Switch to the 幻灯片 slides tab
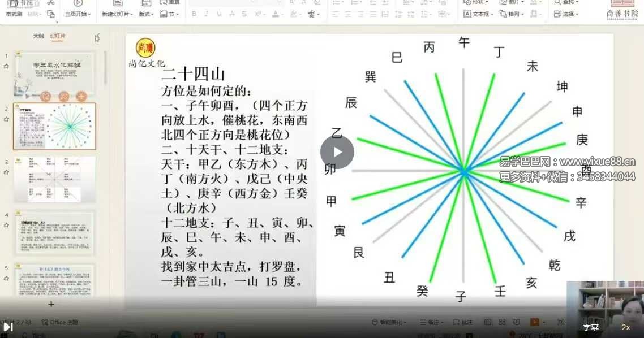This screenshot has height=338, width=644. (57, 36)
